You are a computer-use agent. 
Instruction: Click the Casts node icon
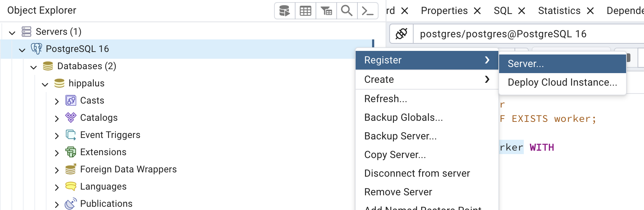click(71, 100)
